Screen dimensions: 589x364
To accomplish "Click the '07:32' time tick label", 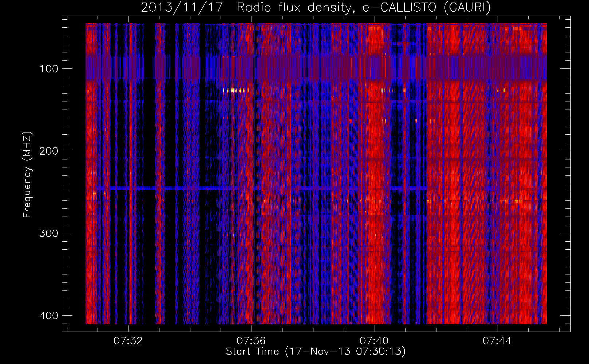I will [128, 341].
